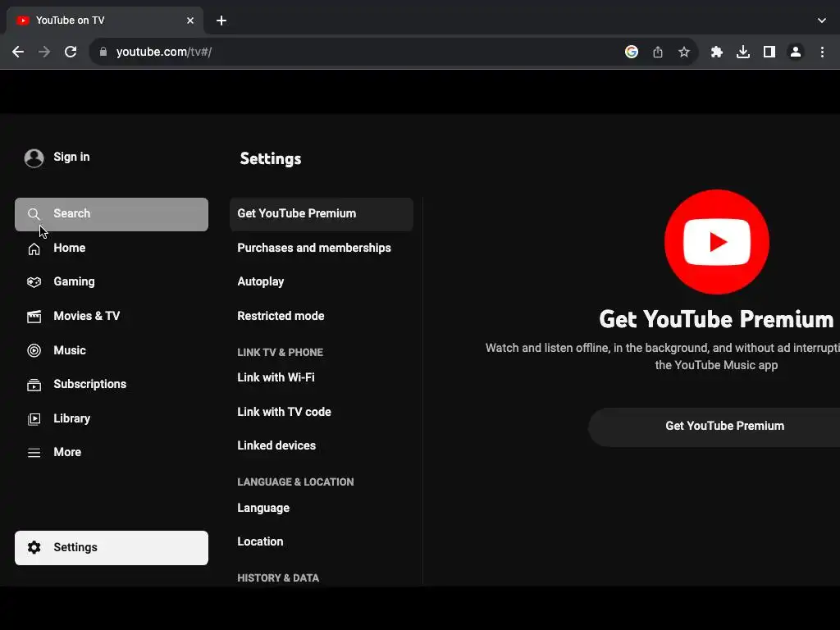Go to Home in sidebar
This screenshot has width=840, height=630.
click(x=69, y=248)
